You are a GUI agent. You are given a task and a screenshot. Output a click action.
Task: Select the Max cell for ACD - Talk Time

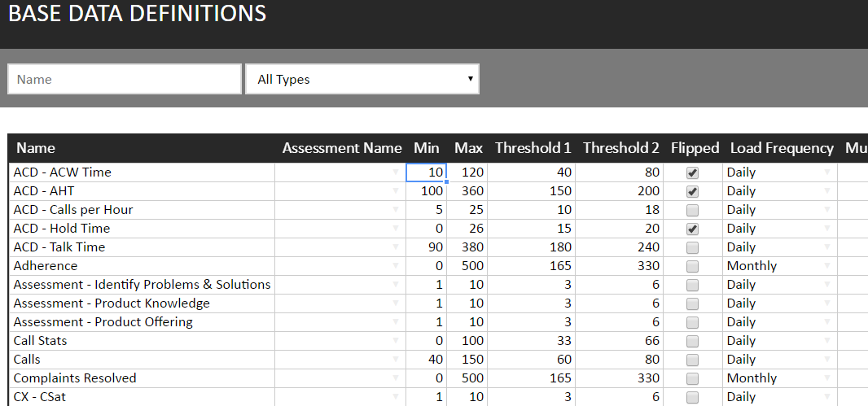click(x=467, y=247)
